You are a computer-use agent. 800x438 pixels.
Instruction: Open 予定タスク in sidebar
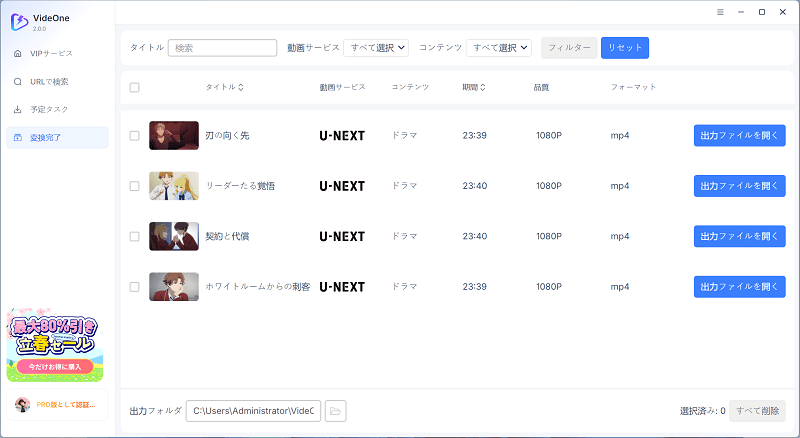(57, 109)
